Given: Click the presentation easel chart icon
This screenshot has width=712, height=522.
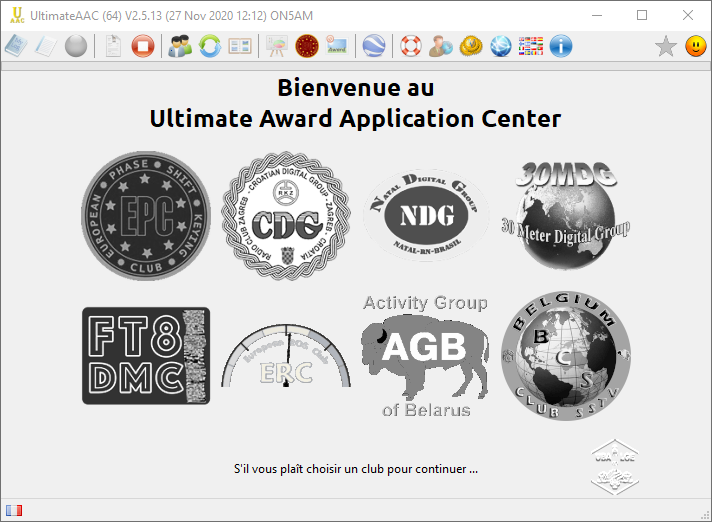Looking at the screenshot, I should pos(277,46).
